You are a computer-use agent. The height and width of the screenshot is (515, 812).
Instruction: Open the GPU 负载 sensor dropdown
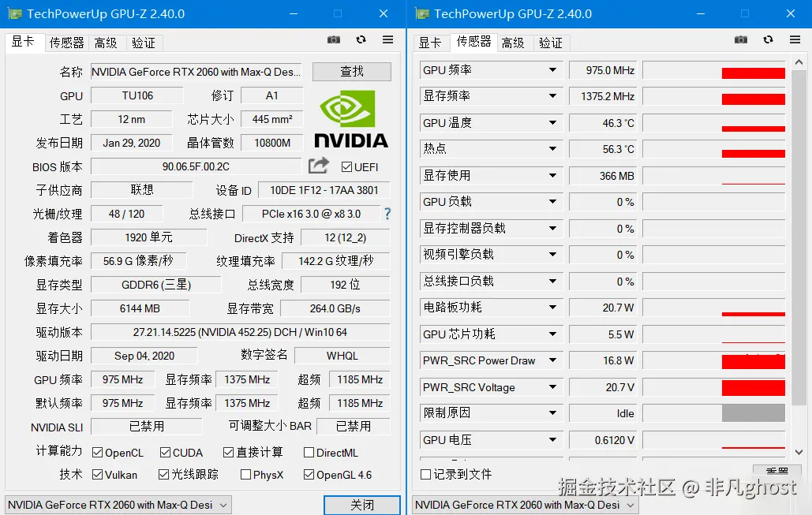pos(552,201)
